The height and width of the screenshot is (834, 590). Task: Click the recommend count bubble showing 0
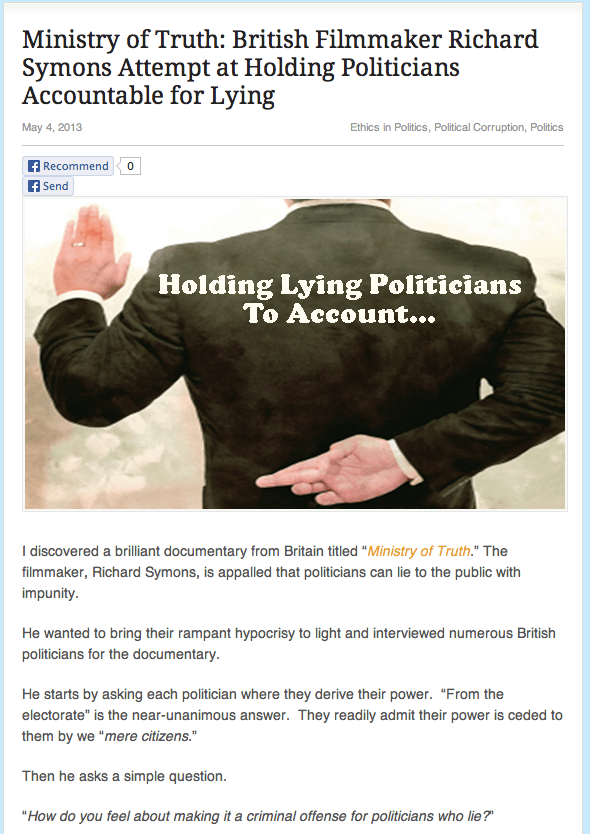pyautogui.click(x=130, y=166)
